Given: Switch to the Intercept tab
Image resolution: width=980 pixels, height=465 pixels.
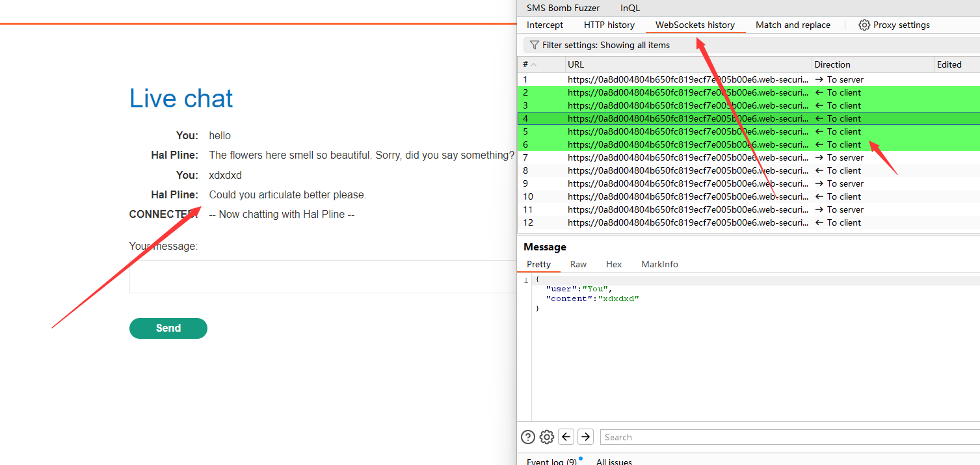Looking at the screenshot, I should point(545,25).
